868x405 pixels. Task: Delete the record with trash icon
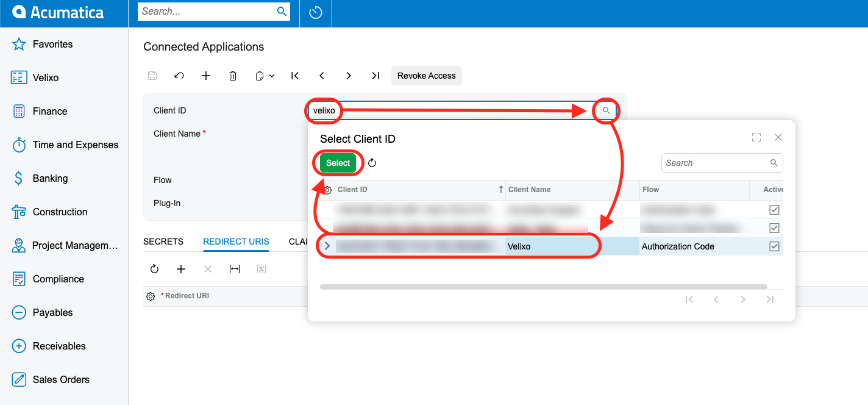pos(233,76)
